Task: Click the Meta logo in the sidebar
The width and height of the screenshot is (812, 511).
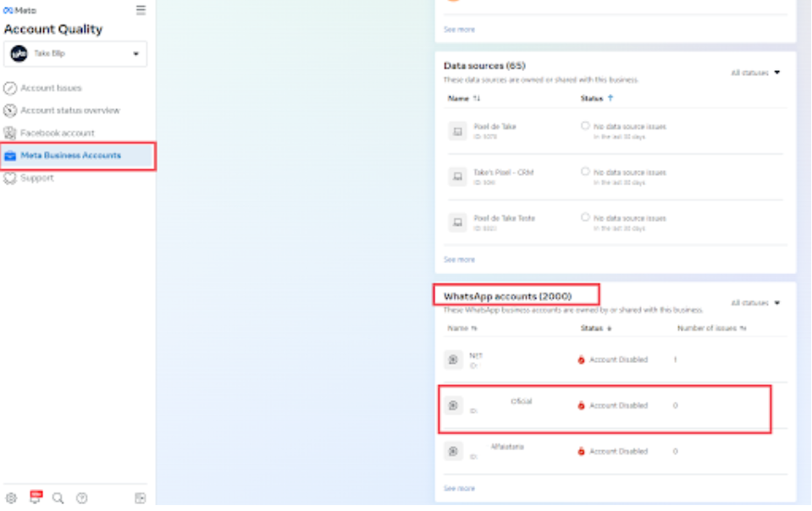Action: point(19,10)
